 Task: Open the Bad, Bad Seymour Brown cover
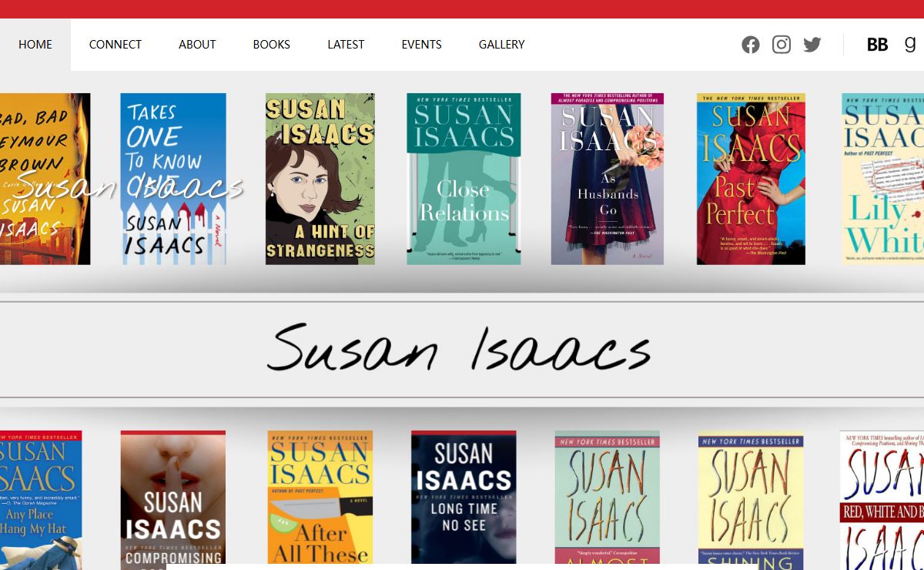click(45, 179)
